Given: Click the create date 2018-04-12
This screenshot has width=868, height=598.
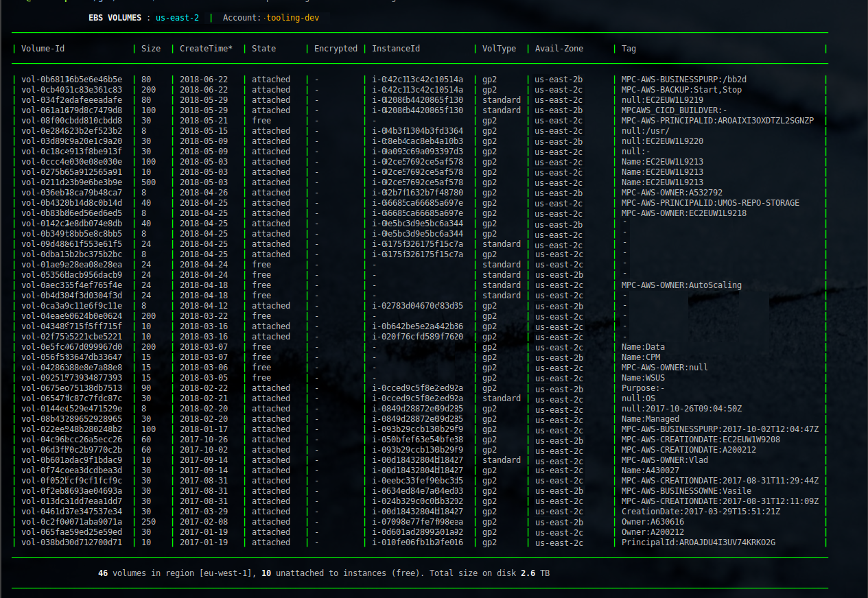Looking at the screenshot, I should pos(204,306).
